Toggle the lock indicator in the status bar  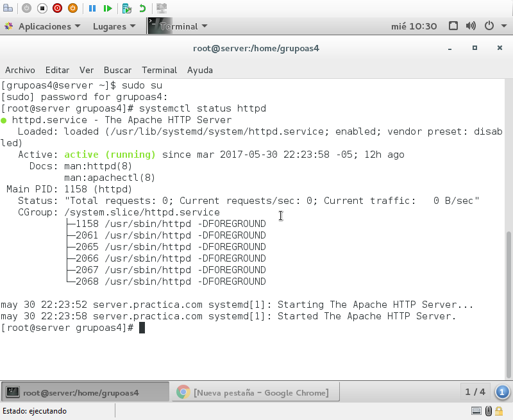click(x=499, y=410)
